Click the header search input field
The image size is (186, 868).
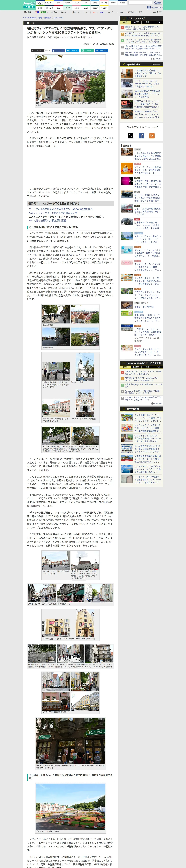coord(140,3)
